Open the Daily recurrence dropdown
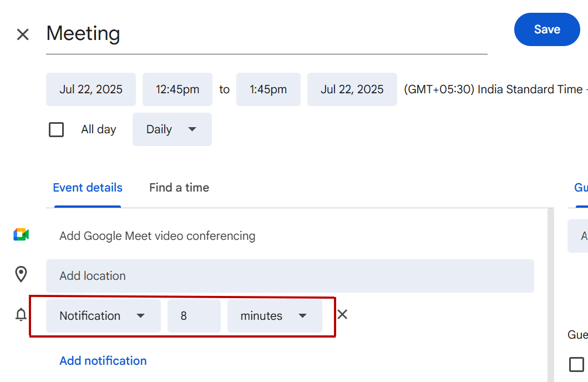Image resolution: width=588 pixels, height=382 pixels. (x=172, y=129)
